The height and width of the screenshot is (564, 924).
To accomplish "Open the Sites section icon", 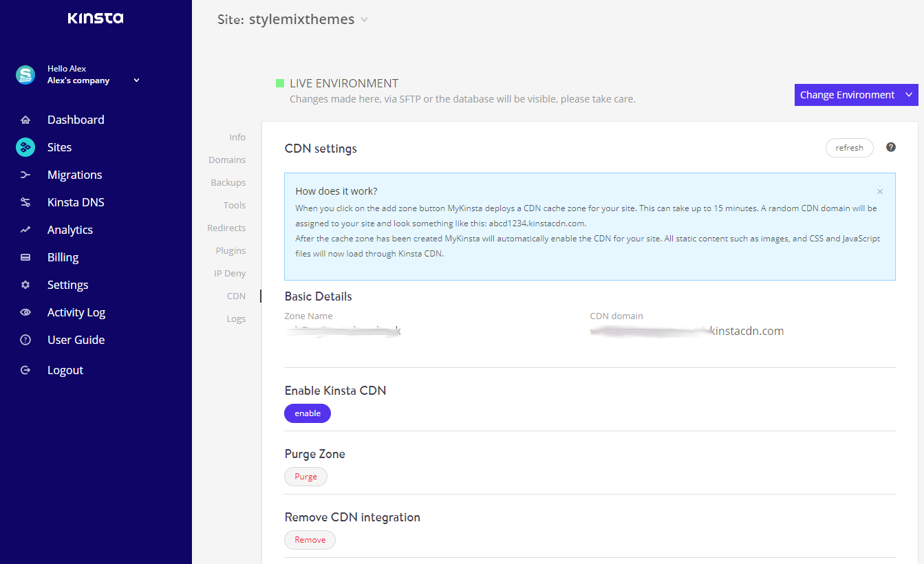I will pos(25,147).
